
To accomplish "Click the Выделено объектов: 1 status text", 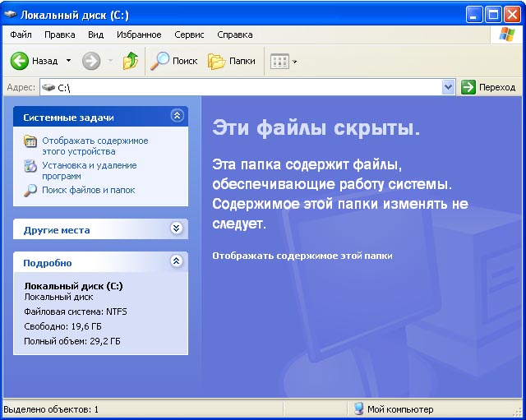I will [x=51, y=409].
